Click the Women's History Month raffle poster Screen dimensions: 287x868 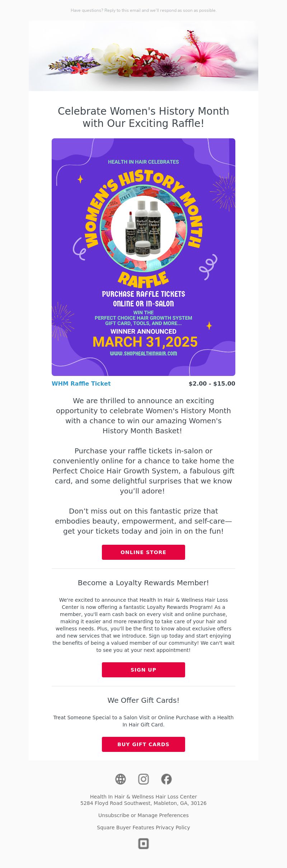tap(143, 257)
